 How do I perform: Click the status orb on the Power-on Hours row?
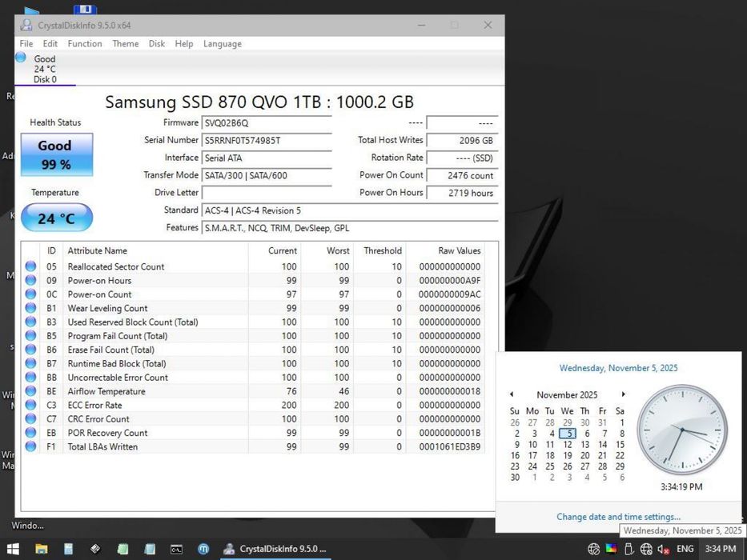pyautogui.click(x=30, y=280)
